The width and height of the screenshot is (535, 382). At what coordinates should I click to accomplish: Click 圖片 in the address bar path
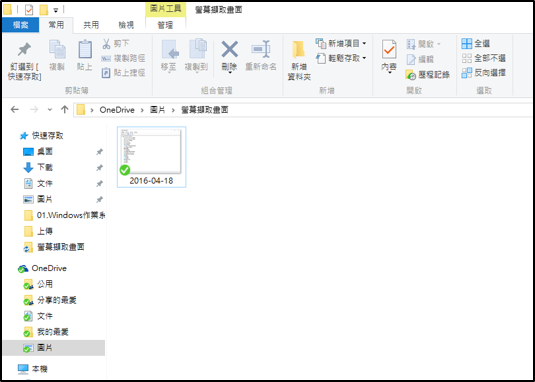(157, 110)
